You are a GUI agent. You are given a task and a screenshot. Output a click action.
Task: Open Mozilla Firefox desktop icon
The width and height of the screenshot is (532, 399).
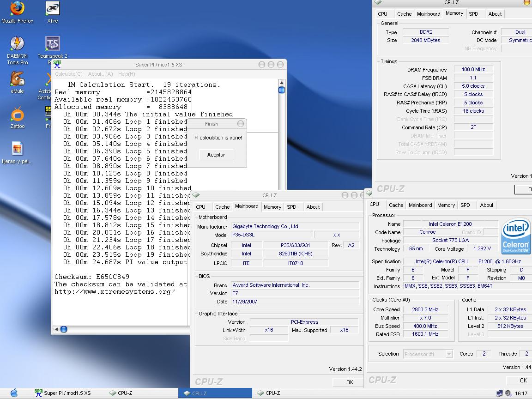tap(17, 12)
